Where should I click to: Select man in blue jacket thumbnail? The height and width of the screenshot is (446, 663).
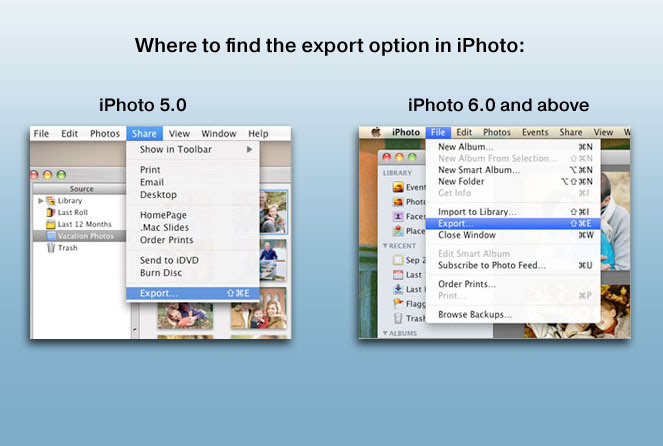pyautogui.click(x=273, y=260)
